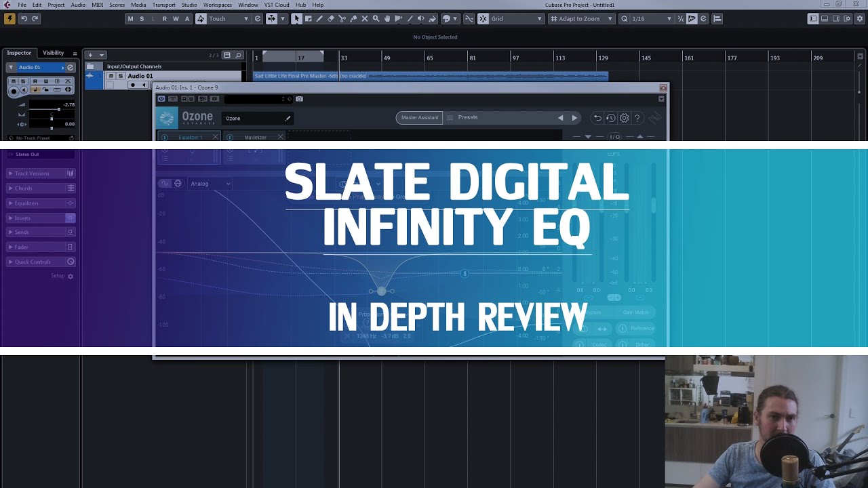The image size is (868, 488).
Task: Expand Inserts inspector section
Action: 41,218
